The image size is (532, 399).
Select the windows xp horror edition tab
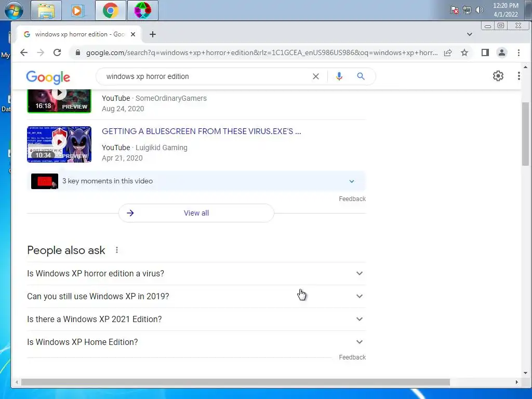click(x=79, y=34)
